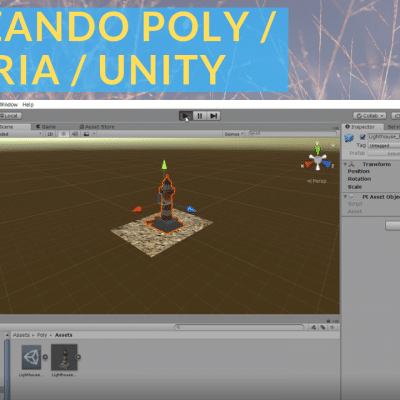
Task: Navigate to Assets in breadcrumb
Action: click(21, 335)
